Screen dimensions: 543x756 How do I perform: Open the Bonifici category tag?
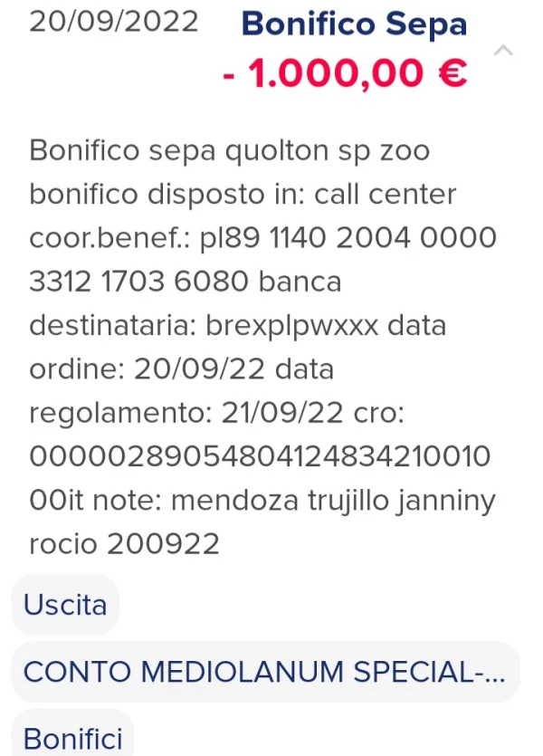[x=73, y=738]
